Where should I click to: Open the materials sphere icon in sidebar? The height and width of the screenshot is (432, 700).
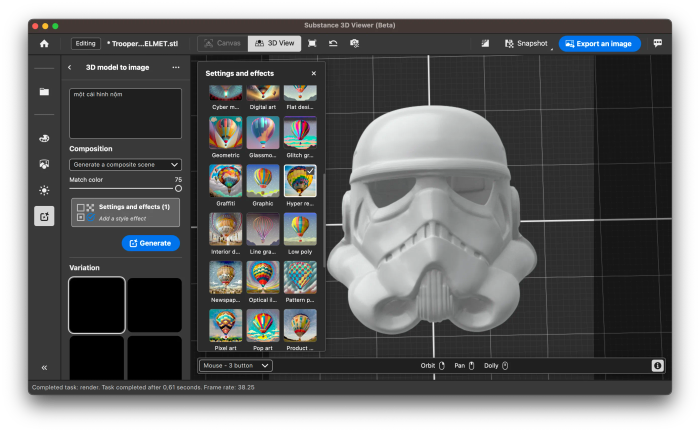tap(44, 138)
